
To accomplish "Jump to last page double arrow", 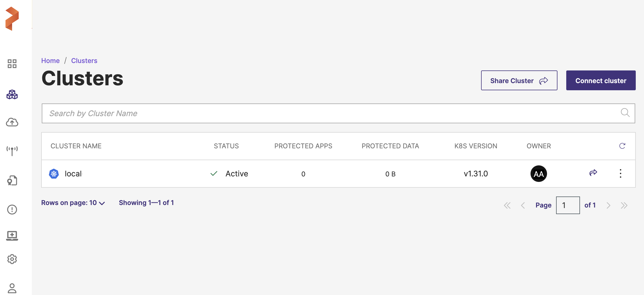I will 624,205.
